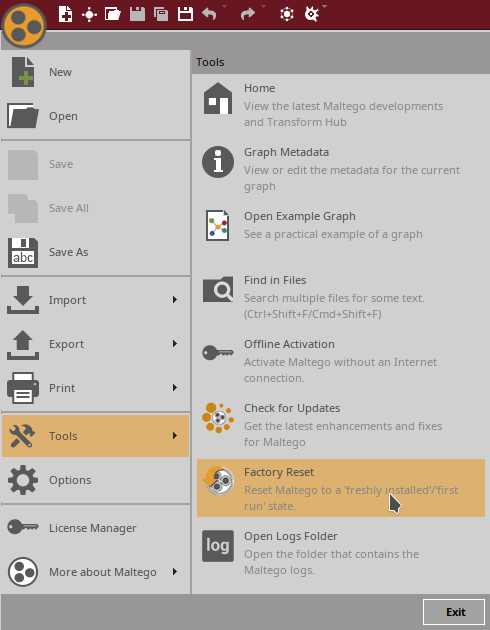The height and width of the screenshot is (630, 490).
Task: Select Factory Reset option
Action: point(341,488)
